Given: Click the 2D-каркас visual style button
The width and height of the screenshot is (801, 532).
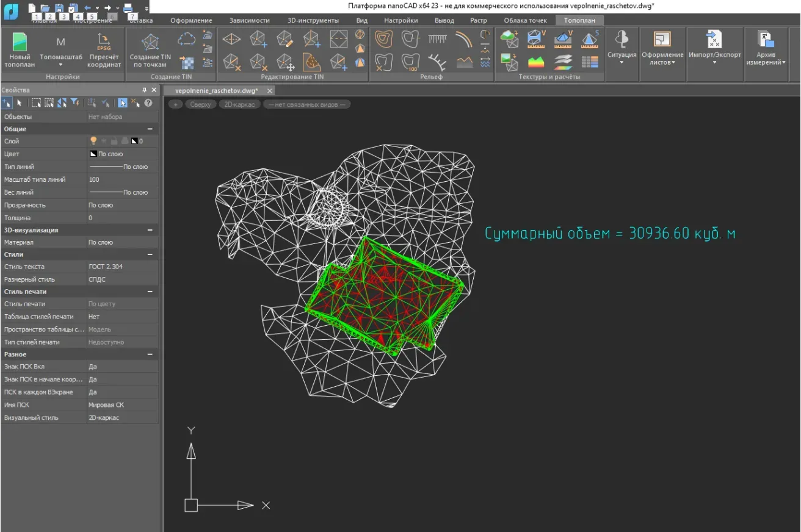Looking at the screenshot, I should (239, 104).
